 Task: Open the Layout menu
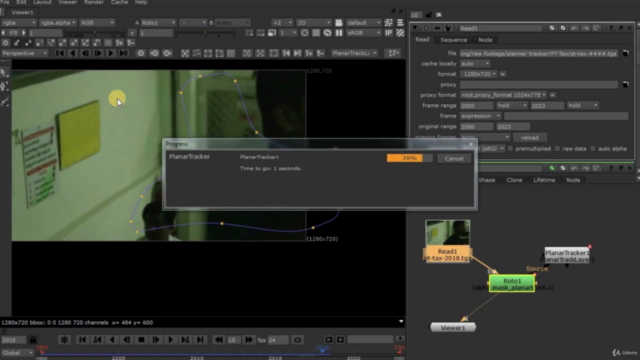pyautogui.click(x=42, y=2)
